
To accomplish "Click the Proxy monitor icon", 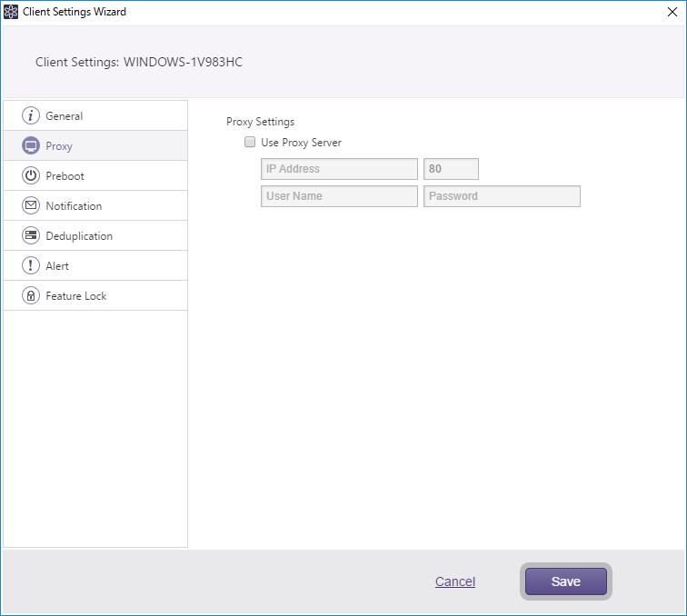I will point(31,145).
